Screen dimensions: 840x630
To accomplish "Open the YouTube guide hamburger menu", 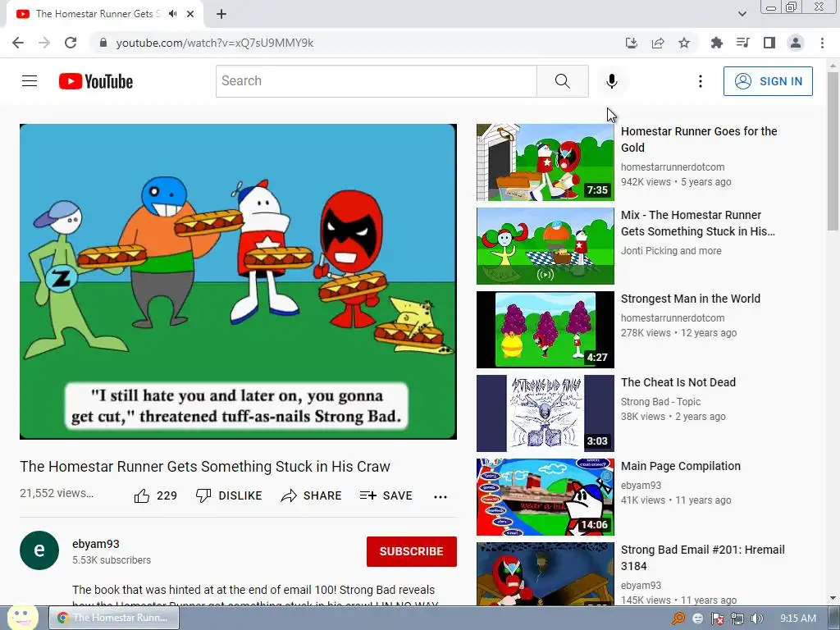I will point(30,81).
